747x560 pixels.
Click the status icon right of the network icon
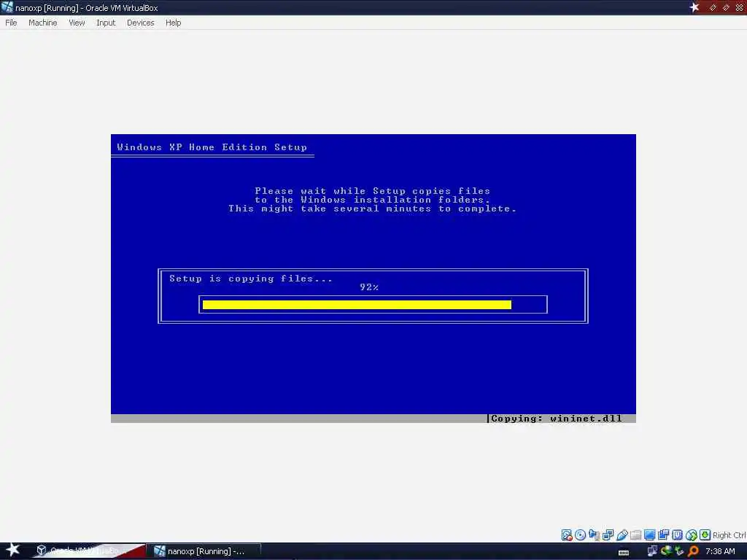click(608, 534)
